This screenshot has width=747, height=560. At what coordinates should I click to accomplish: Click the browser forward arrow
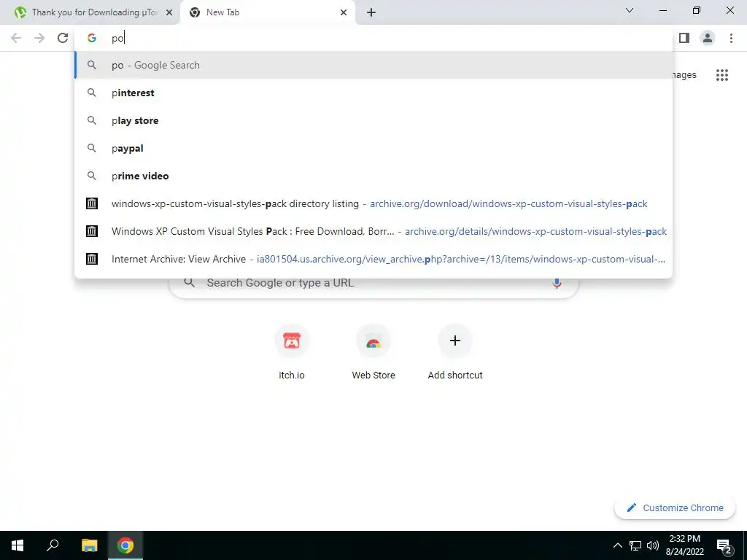click(x=39, y=38)
